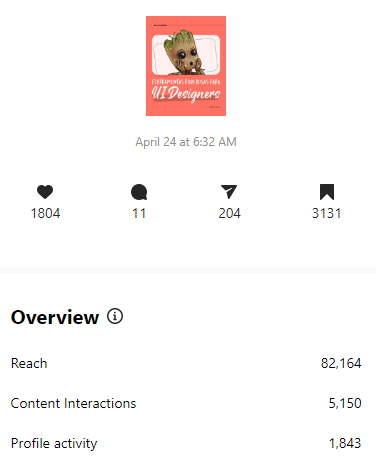
Task: Select the Reach metric label
Action: click(29, 363)
